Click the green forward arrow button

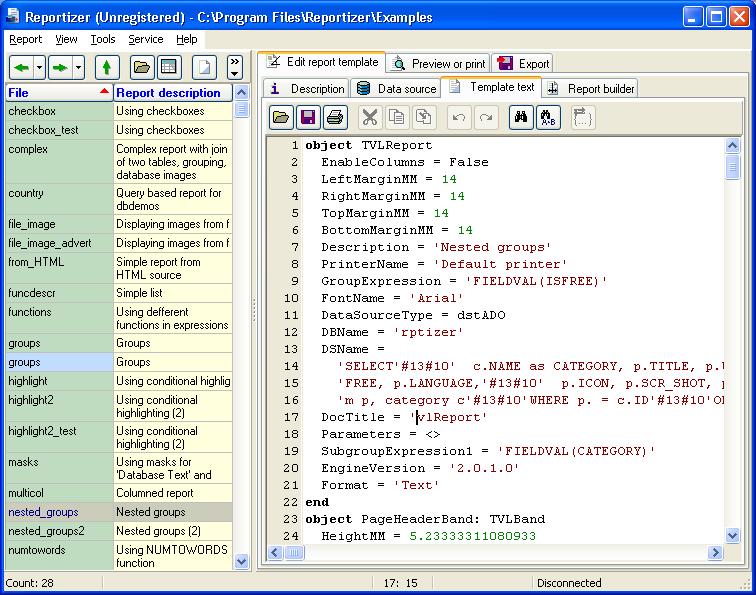pos(60,68)
